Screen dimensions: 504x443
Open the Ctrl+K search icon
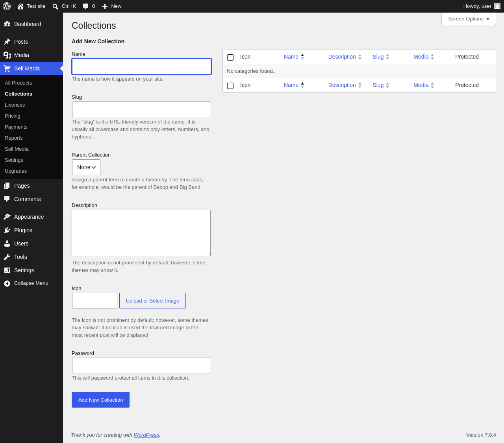(x=56, y=6)
